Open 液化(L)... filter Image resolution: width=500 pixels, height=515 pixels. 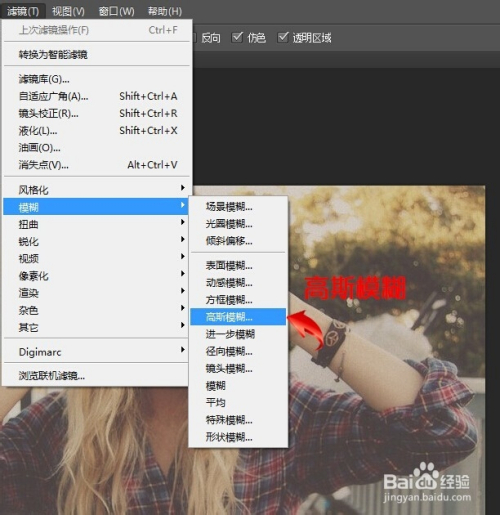coord(97,130)
